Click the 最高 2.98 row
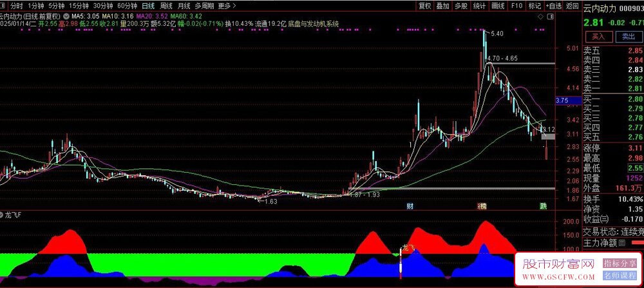 tap(614, 158)
